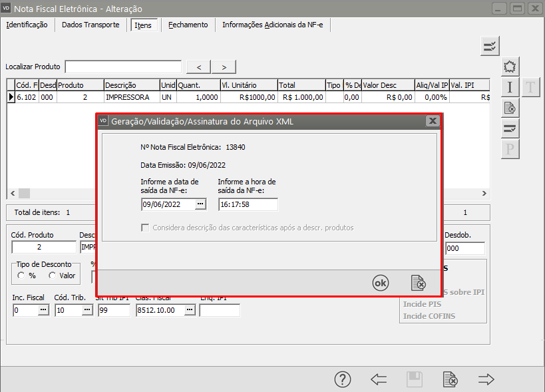Viewport: 545px width, 392px height.
Task: Advance with the right arrow icon
Action: click(486, 379)
